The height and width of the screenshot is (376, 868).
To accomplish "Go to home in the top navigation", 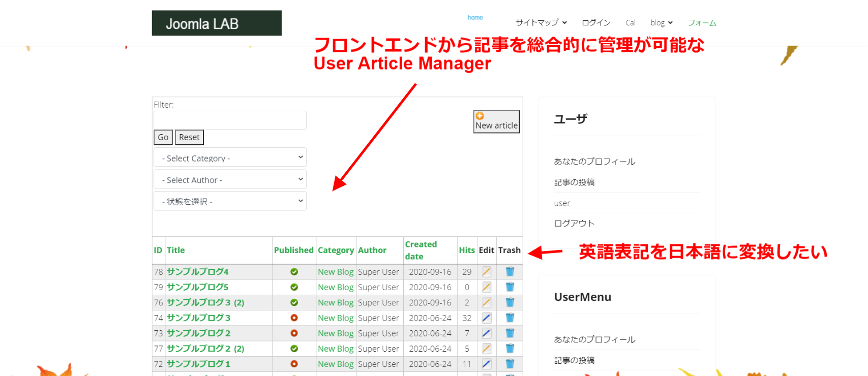I will 475,17.
